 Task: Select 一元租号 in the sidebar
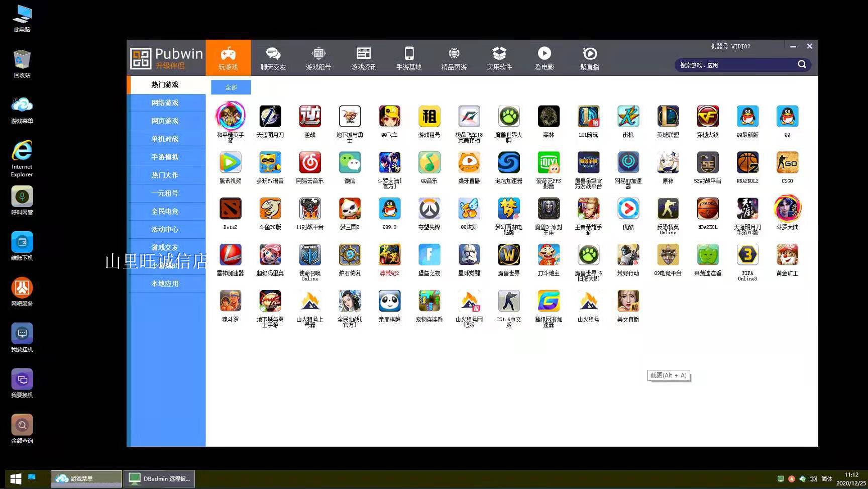pos(166,193)
